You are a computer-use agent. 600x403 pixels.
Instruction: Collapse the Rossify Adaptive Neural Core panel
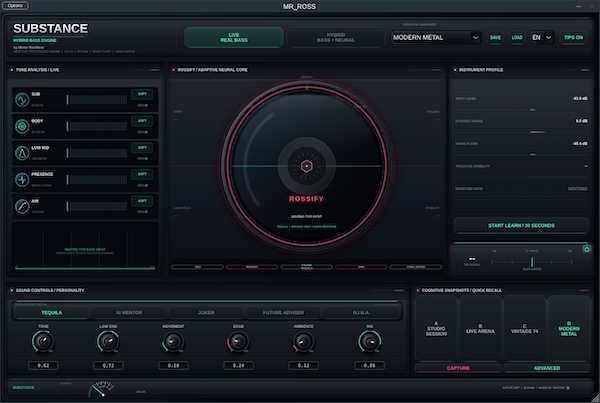coord(436,70)
